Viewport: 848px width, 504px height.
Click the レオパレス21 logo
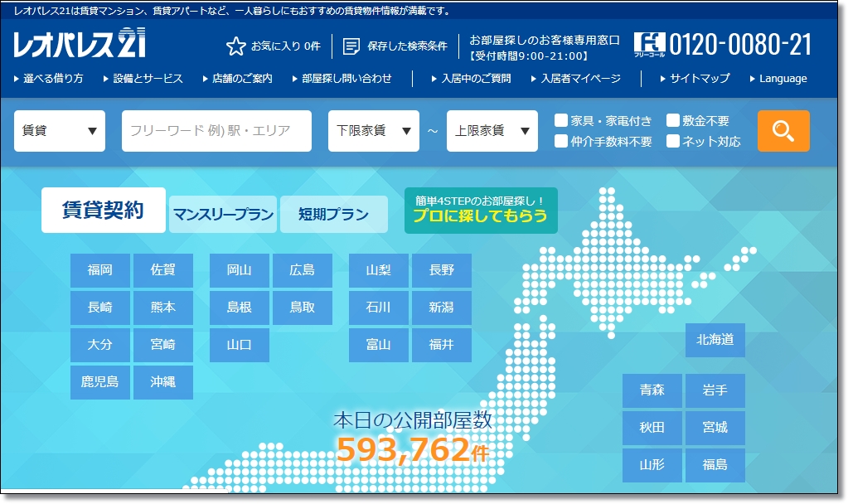pos(80,43)
